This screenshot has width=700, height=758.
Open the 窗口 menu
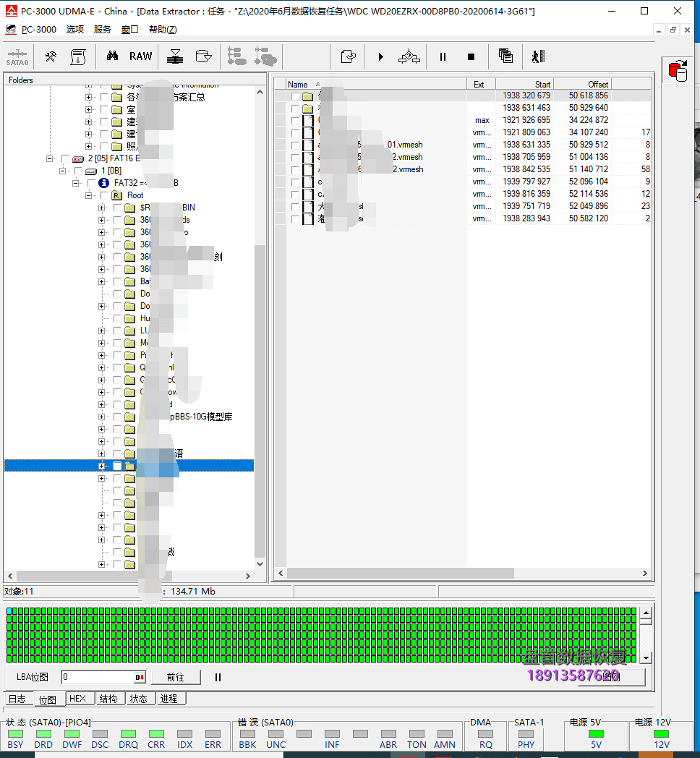[x=129, y=30]
